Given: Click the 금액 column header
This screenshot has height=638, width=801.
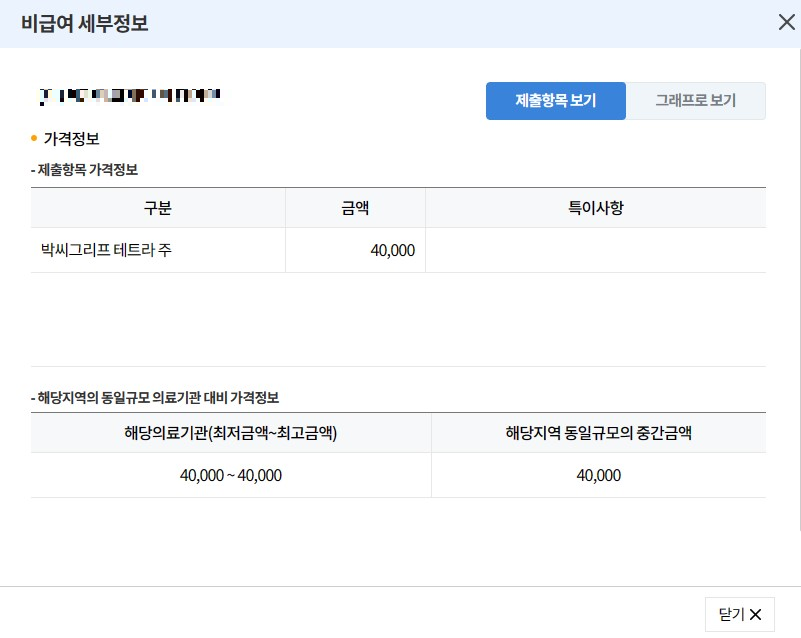Looking at the screenshot, I should [x=356, y=207].
